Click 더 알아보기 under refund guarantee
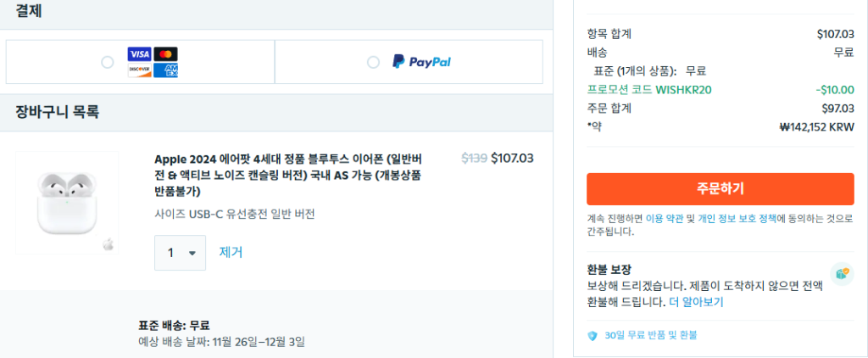This screenshot has height=358, width=868. tap(696, 302)
